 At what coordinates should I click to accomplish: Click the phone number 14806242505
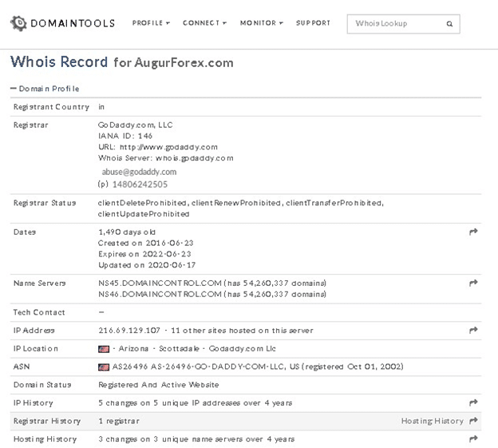[x=140, y=184]
